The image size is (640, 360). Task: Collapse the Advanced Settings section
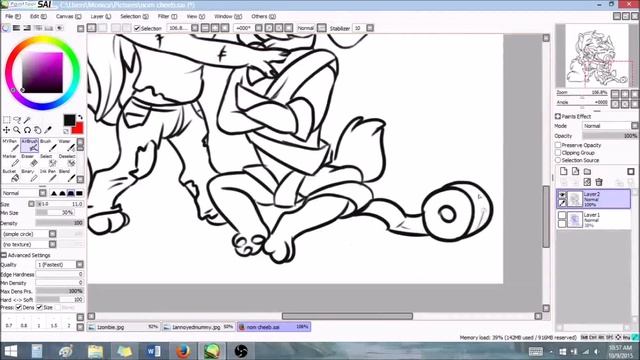(x=4, y=255)
